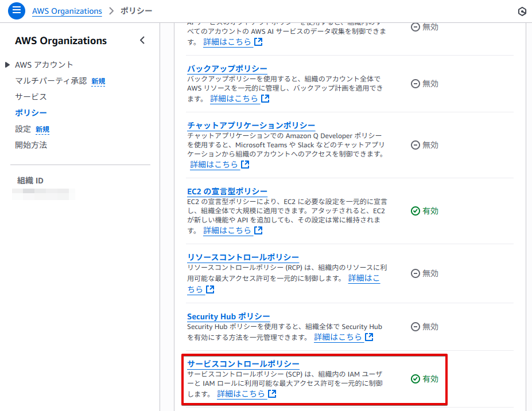This screenshot has height=411, width=532.
Task: Click external link icon for サービスコントロールポリシー details
Action: [272, 394]
